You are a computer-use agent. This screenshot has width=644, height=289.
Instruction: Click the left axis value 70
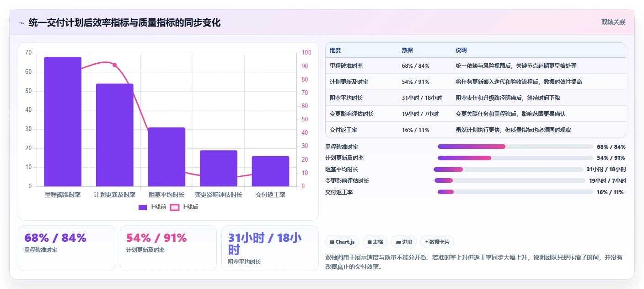(x=28, y=53)
